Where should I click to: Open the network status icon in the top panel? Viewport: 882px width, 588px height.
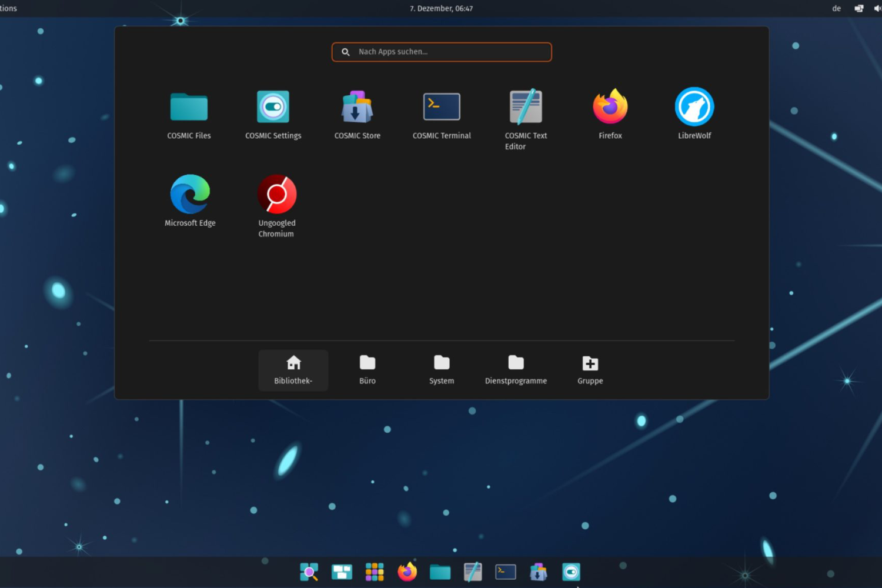click(x=859, y=8)
